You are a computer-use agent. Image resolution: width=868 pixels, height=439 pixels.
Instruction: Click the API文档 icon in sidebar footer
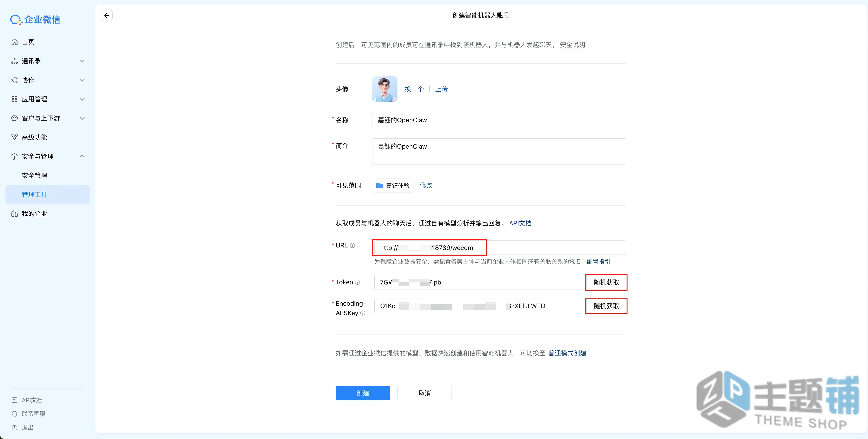click(x=15, y=400)
